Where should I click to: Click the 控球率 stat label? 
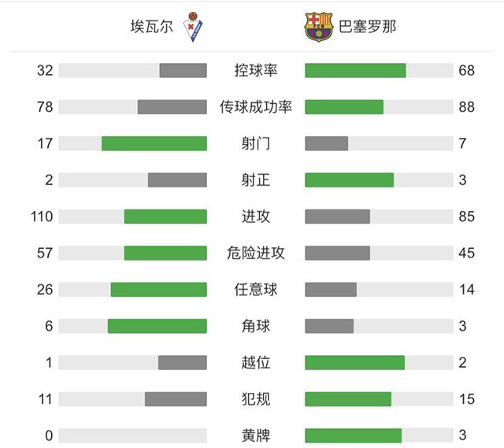[x=256, y=71]
